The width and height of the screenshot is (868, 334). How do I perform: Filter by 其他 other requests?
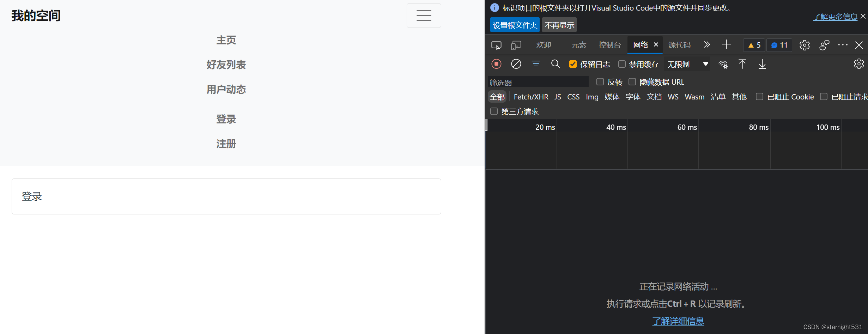[739, 97]
